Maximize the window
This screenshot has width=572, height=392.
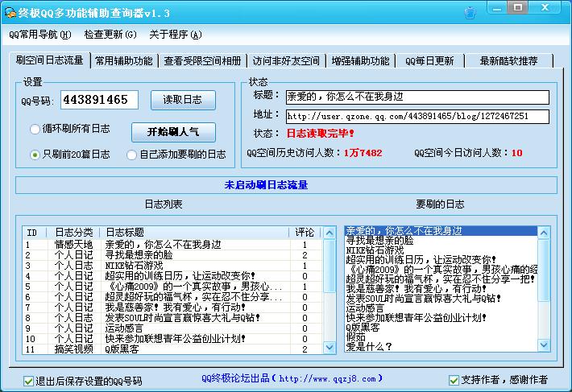pos(517,8)
